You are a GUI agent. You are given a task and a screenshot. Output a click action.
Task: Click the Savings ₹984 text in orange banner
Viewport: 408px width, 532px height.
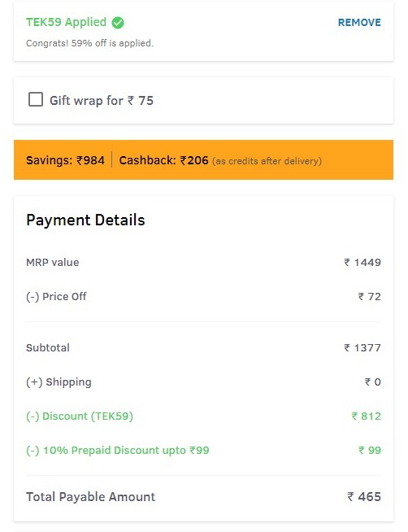tap(65, 160)
